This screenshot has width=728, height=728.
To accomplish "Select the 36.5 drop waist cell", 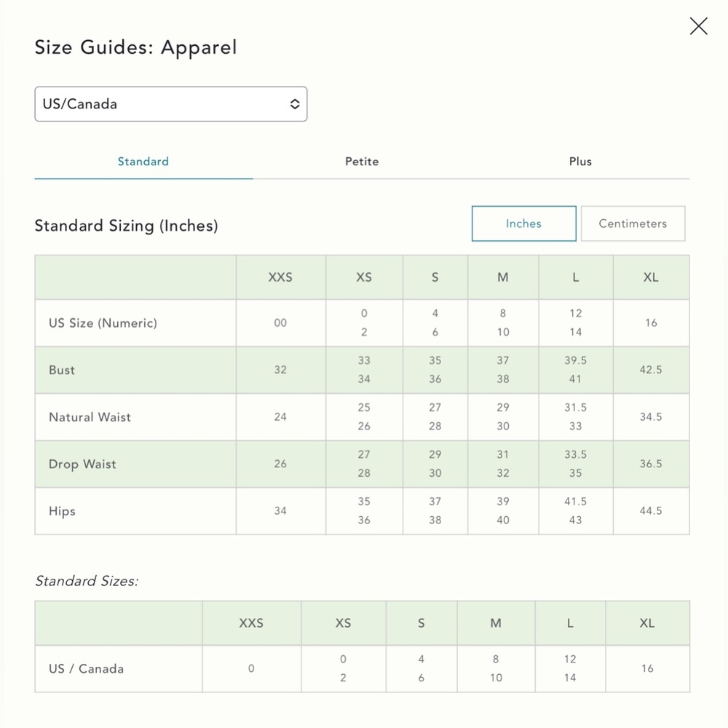I will (651, 464).
